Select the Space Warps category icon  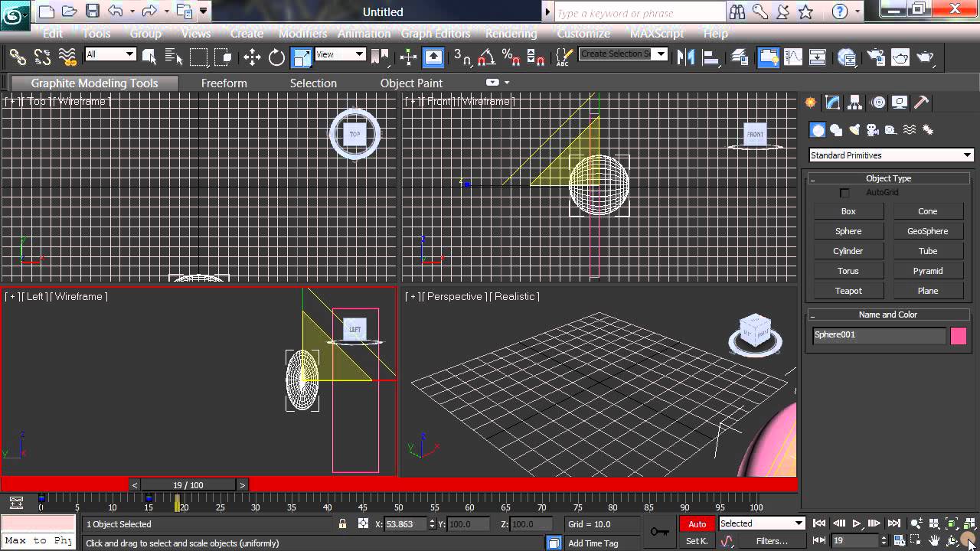910,130
